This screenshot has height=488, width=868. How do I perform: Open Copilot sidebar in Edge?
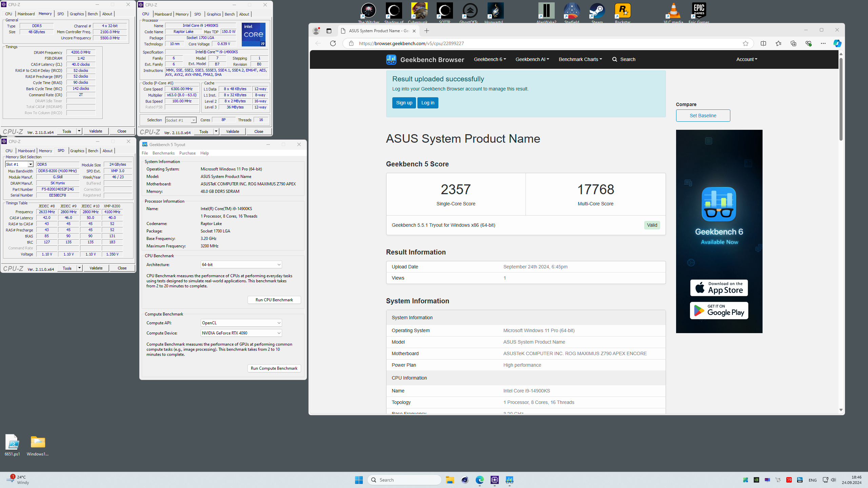[837, 43]
